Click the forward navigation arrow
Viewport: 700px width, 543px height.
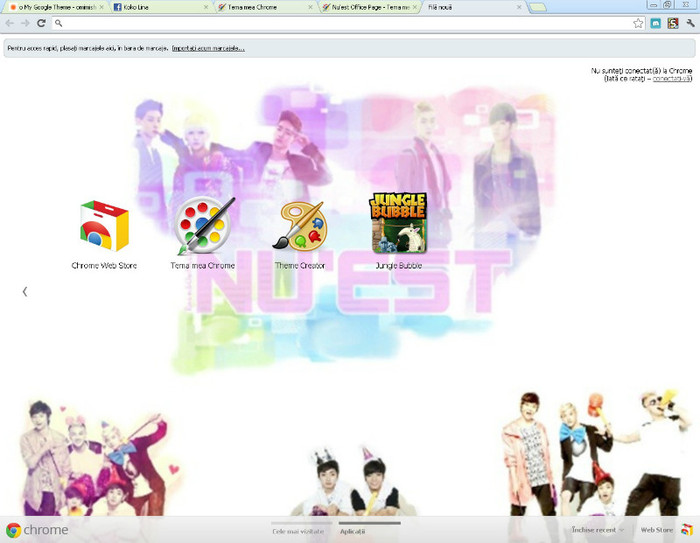tap(25, 23)
